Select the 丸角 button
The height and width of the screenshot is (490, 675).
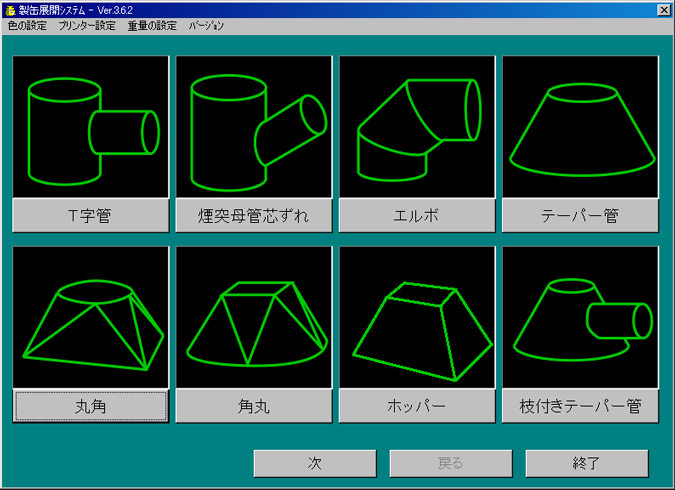pos(91,406)
